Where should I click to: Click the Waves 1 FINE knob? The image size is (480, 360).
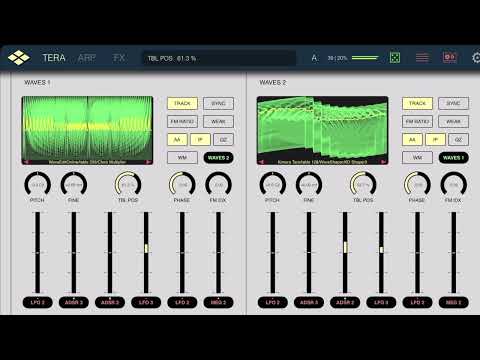pyautogui.click(x=74, y=184)
